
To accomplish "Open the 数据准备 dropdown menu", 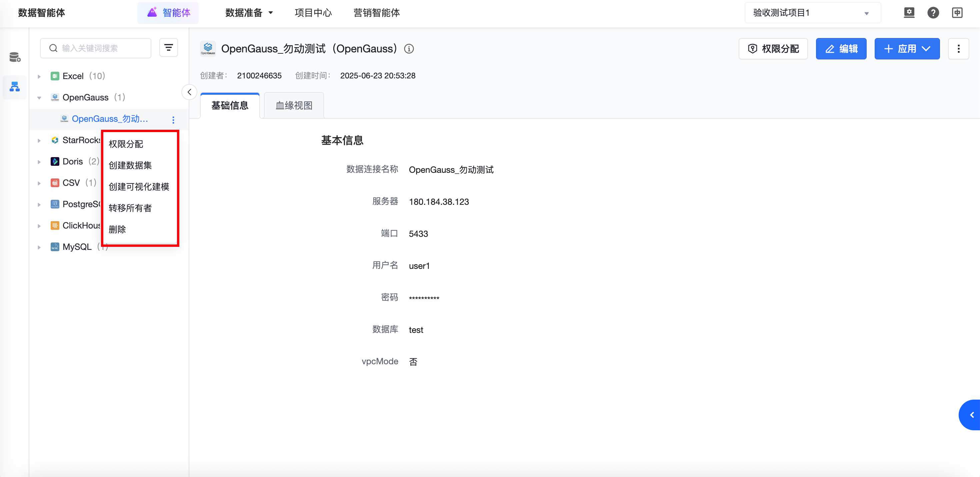I will [x=249, y=13].
